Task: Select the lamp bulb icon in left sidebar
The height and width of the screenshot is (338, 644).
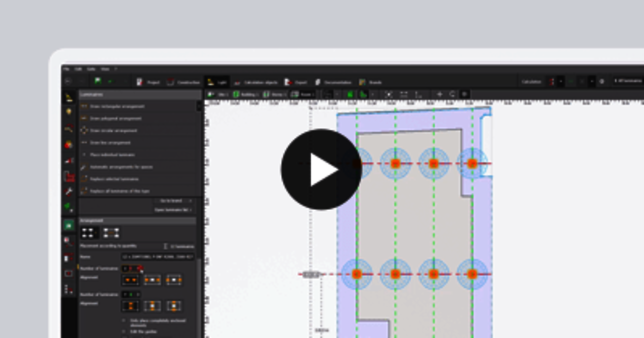Action: coord(69,112)
